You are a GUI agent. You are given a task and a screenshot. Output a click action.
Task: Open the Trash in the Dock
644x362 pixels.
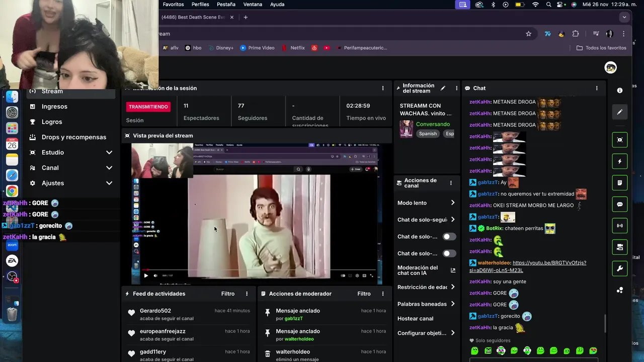coord(12,314)
